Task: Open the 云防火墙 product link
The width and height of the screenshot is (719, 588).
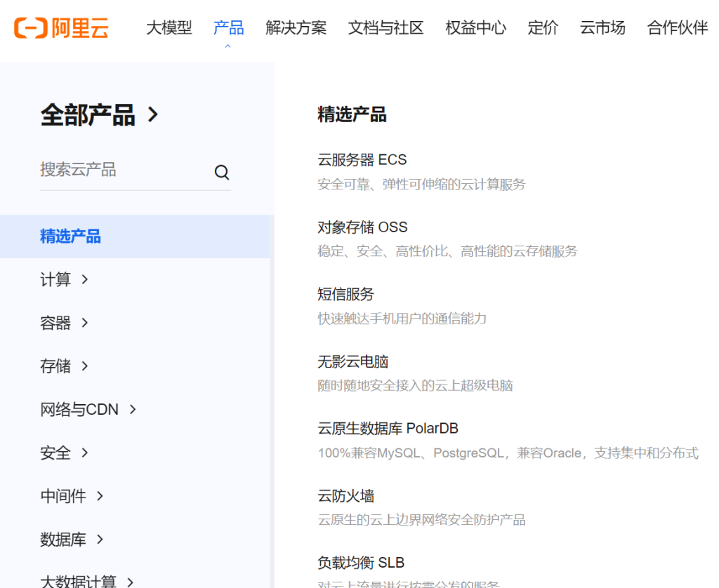Action: click(345, 496)
